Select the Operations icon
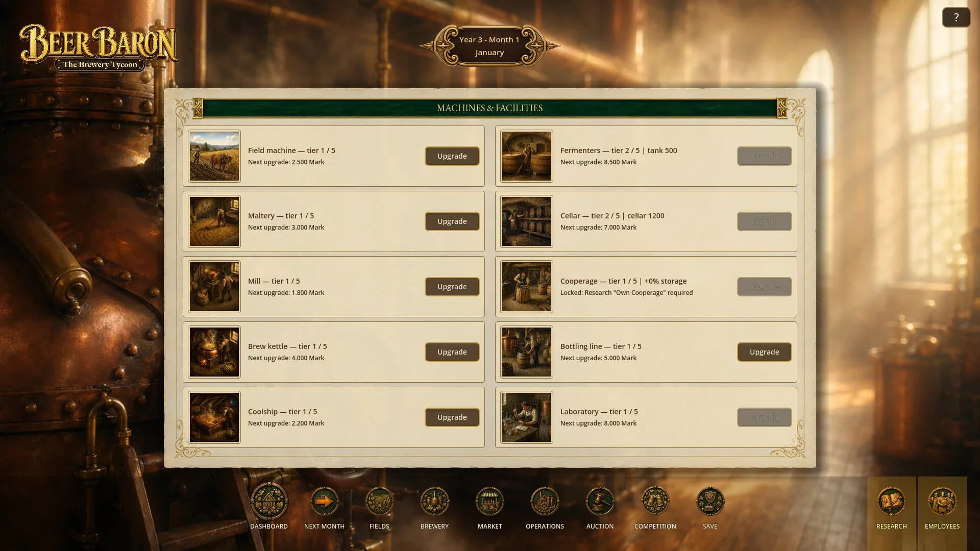 (x=545, y=502)
